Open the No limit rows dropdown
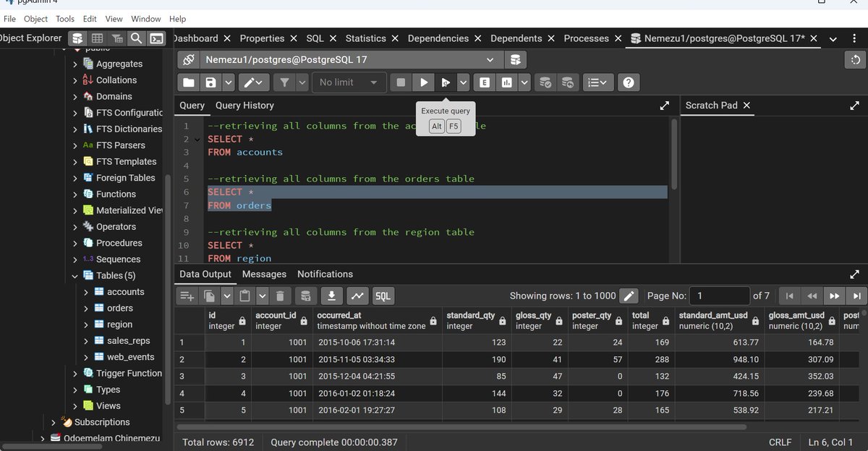Image resolution: width=868 pixels, height=451 pixels. (349, 82)
